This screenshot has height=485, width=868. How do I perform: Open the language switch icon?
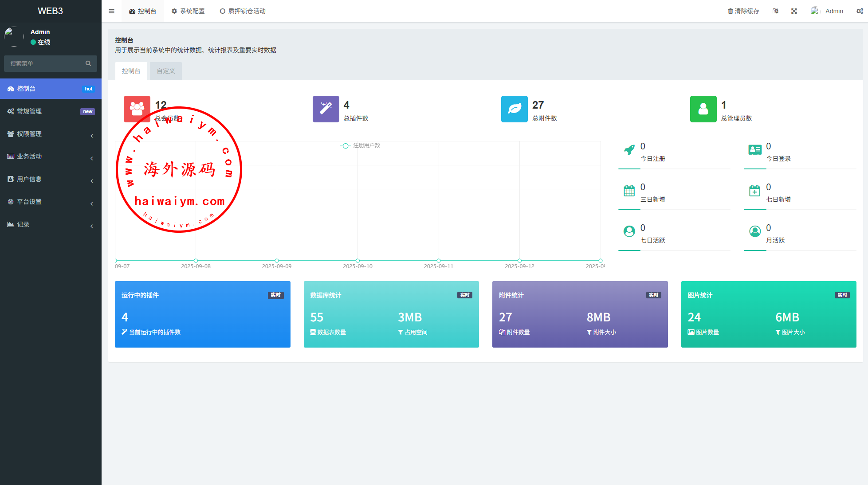[775, 11]
